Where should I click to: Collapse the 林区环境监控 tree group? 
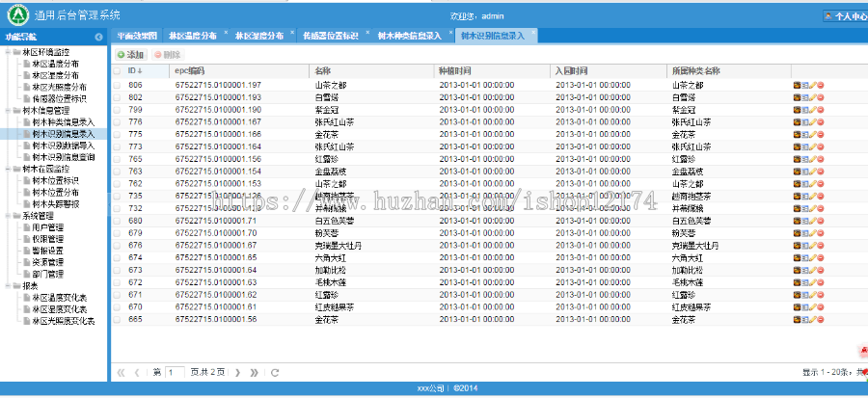[x=8, y=52]
